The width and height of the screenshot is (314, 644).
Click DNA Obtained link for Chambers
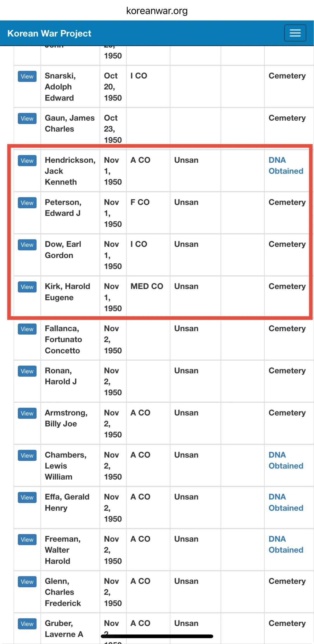[286, 460]
